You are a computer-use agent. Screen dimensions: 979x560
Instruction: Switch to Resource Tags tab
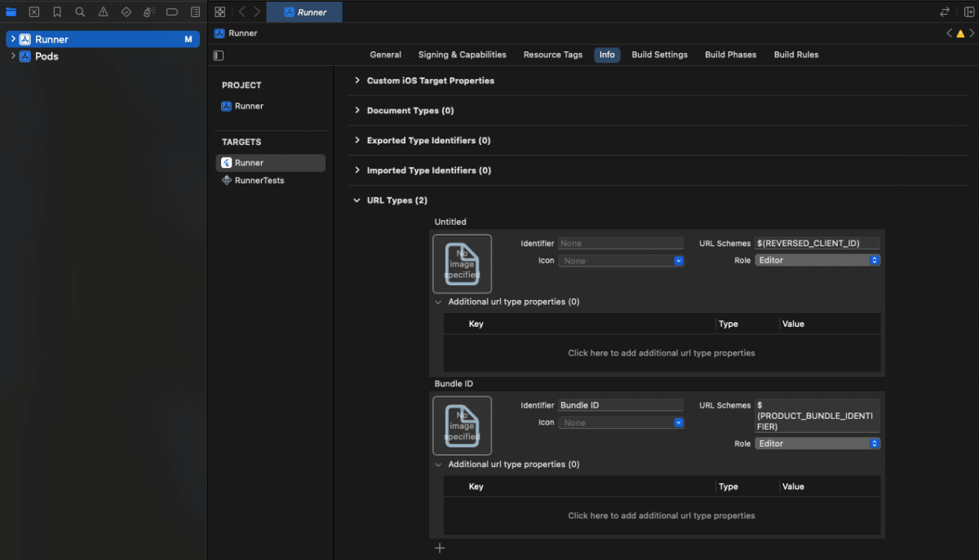click(553, 55)
